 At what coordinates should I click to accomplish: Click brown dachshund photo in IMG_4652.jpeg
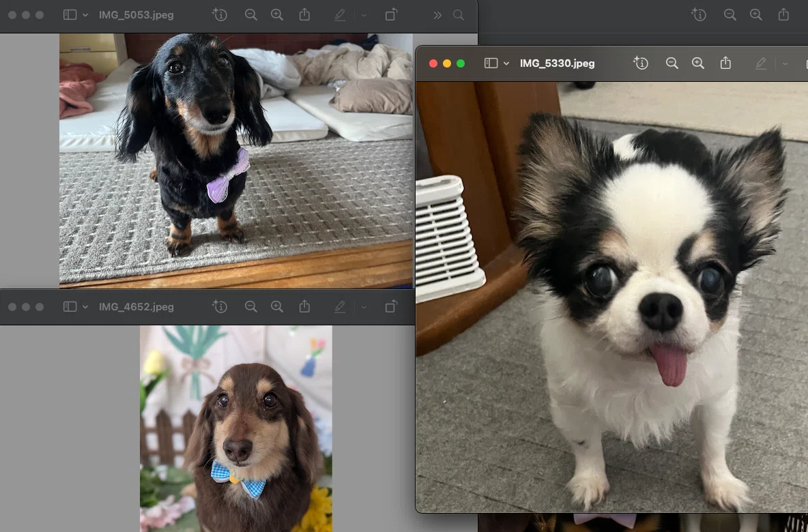click(236, 428)
